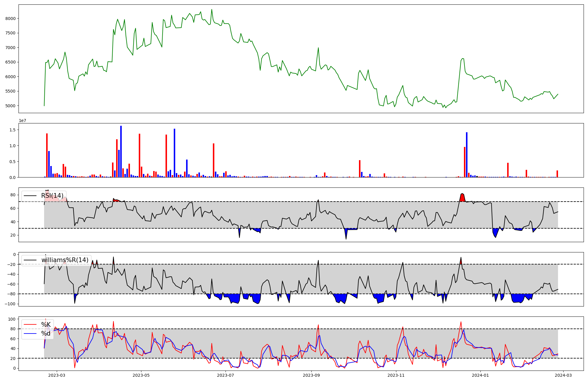Screen dimensions: 588x382
Task: Click the blue %d legend line sample
Action: pyautogui.click(x=30, y=334)
